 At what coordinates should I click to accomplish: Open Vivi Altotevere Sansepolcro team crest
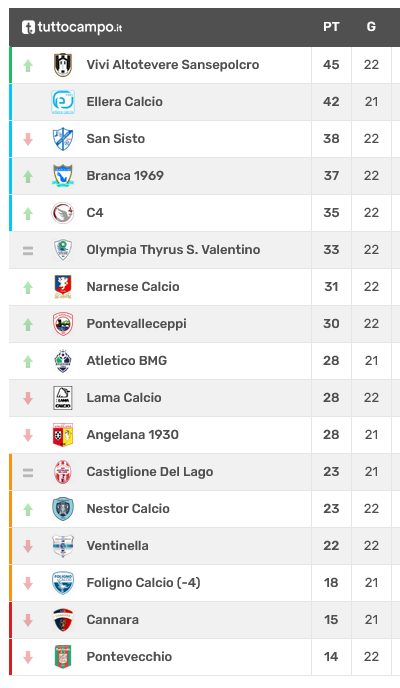pos(63,64)
